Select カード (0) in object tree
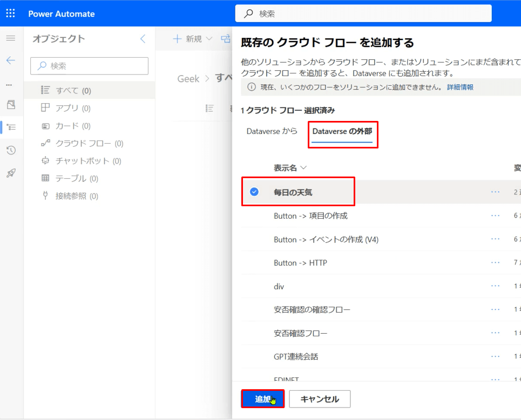Viewport: 521px width, 420px height. click(x=89, y=126)
